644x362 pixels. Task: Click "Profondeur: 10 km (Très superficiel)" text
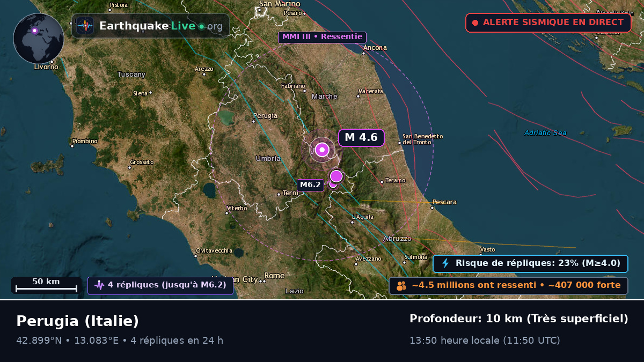coord(518,319)
